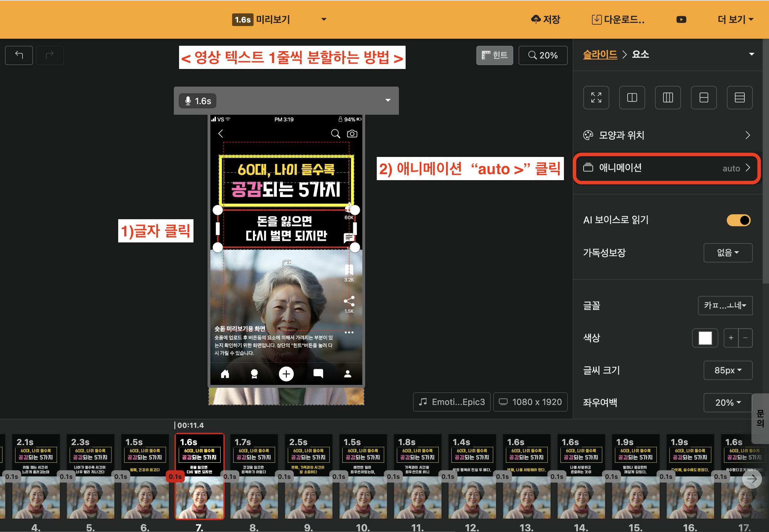Open the 더 보기 menu
The image size is (769, 532).
tap(735, 20)
